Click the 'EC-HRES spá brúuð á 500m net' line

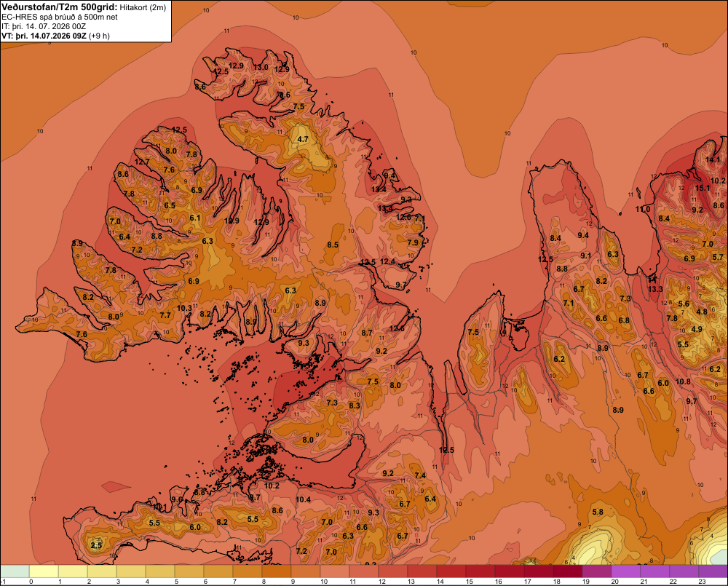click(x=60, y=17)
